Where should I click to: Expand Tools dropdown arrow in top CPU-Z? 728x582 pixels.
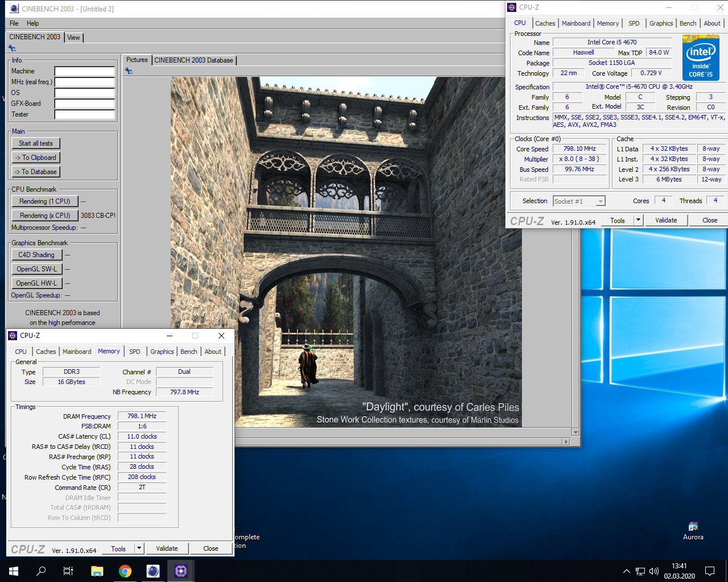pos(638,220)
